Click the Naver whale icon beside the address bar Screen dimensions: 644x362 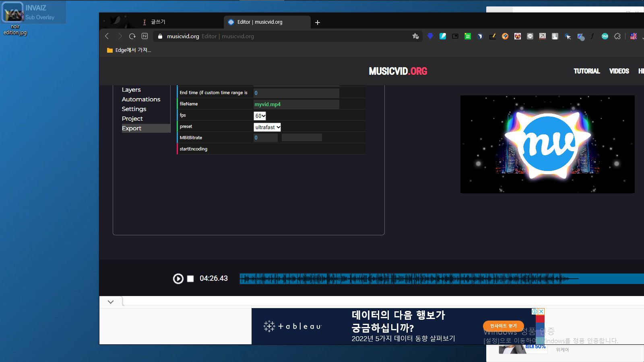145,36
